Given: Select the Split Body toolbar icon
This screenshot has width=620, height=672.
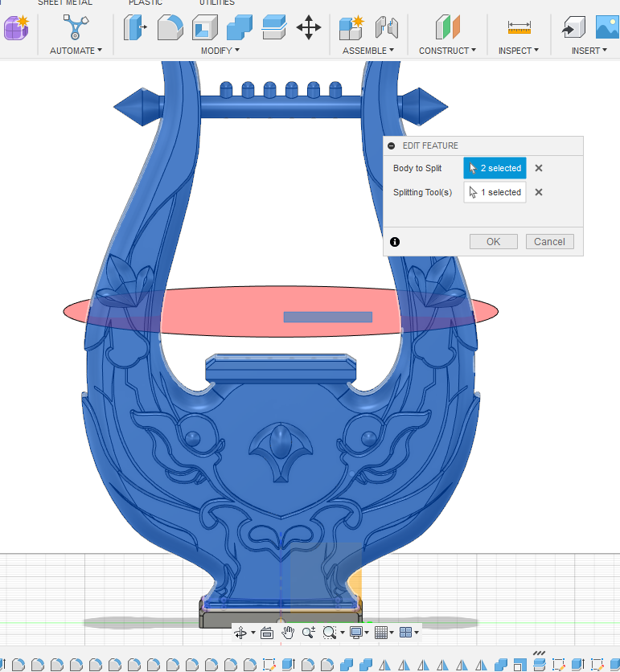Looking at the screenshot, I should pyautogui.click(x=274, y=27).
